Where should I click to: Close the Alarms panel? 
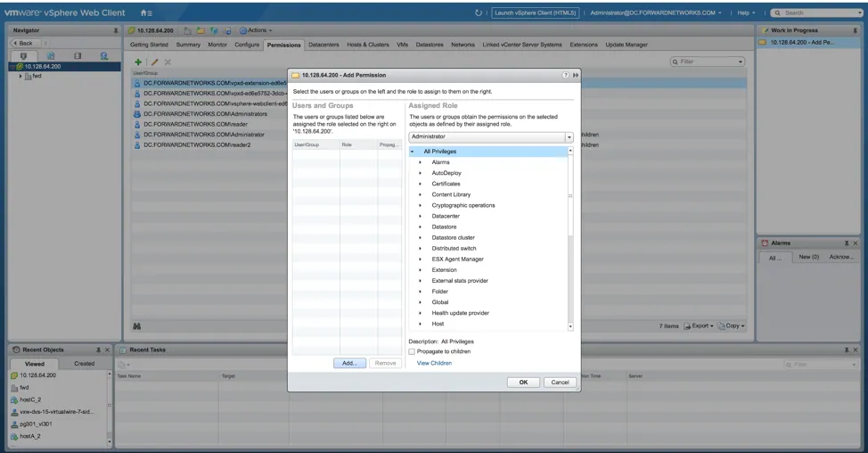click(856, 243)
